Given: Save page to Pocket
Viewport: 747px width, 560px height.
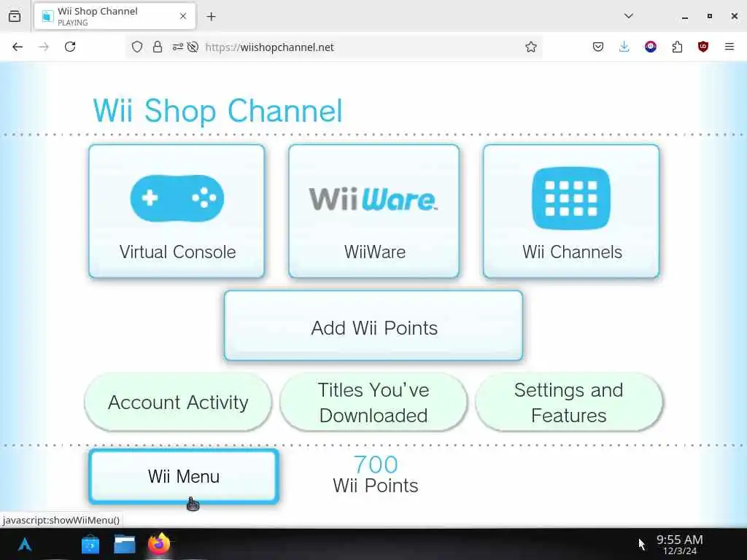Looking at the screenshot, I should (598, 47).
